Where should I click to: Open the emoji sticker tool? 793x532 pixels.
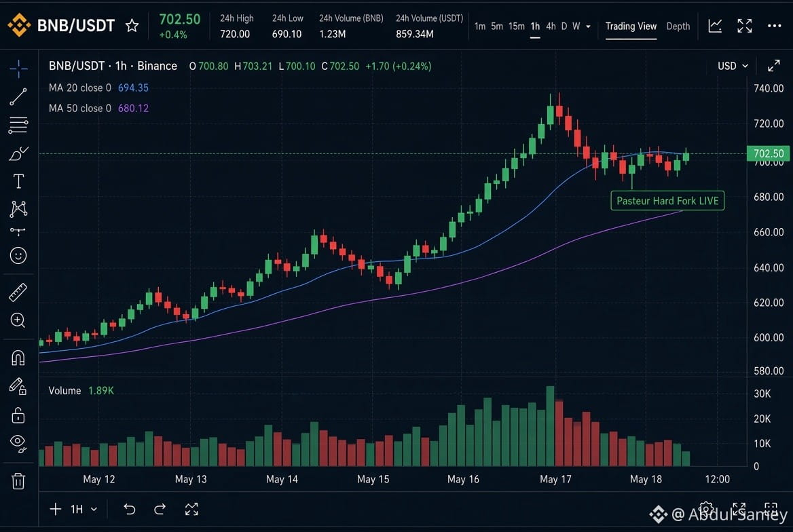point(18,255)
